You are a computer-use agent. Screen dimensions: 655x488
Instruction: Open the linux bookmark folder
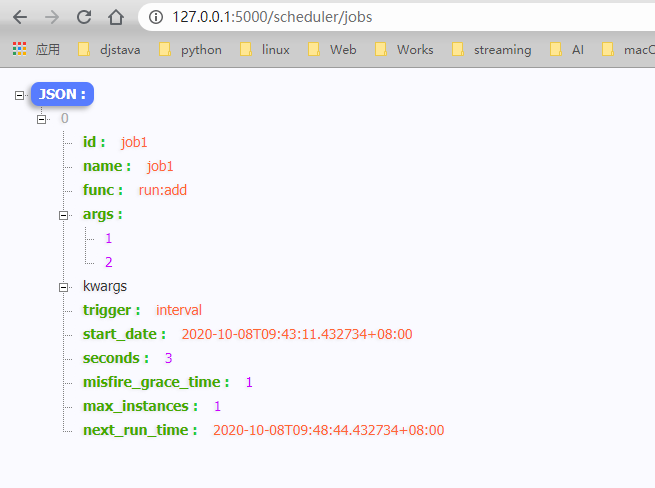pyautogui.click(x=265, y=49)
